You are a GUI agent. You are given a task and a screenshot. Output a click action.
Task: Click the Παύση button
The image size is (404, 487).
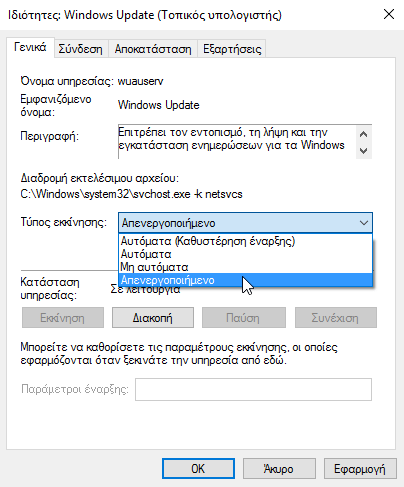coord(244,318)
